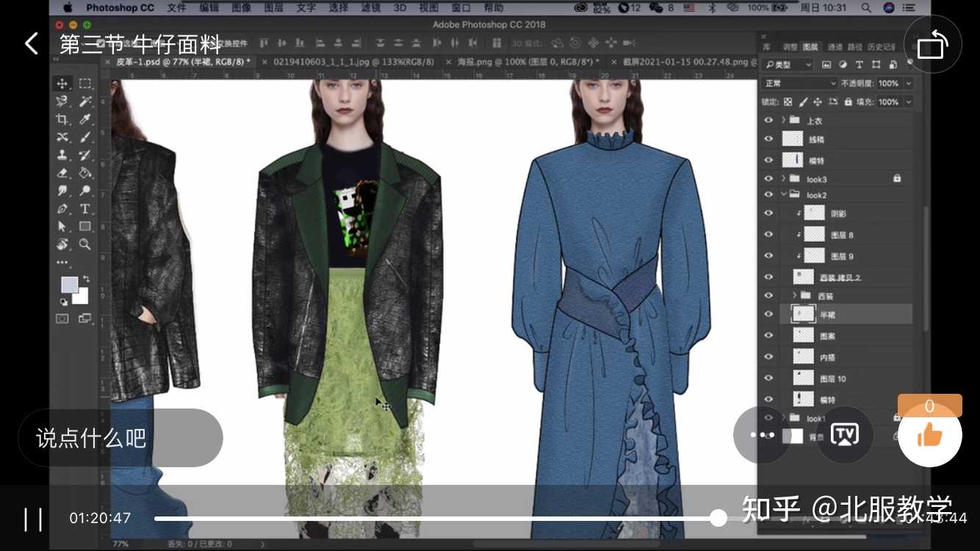Select the Rectangular Marquee tool
980x551 pixels.
[85, 84]
